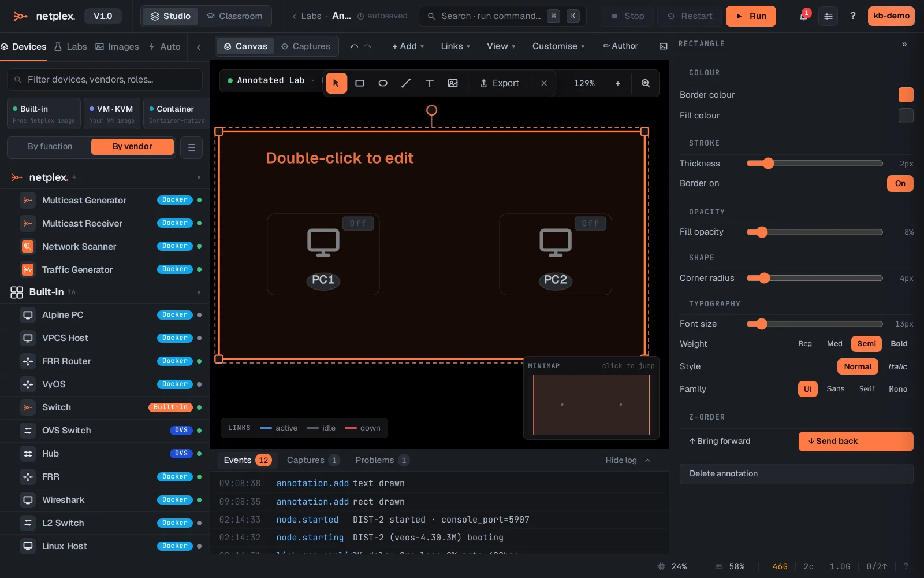
Task: Open the Add dropdown menu
Action: (x=408, y=46)
